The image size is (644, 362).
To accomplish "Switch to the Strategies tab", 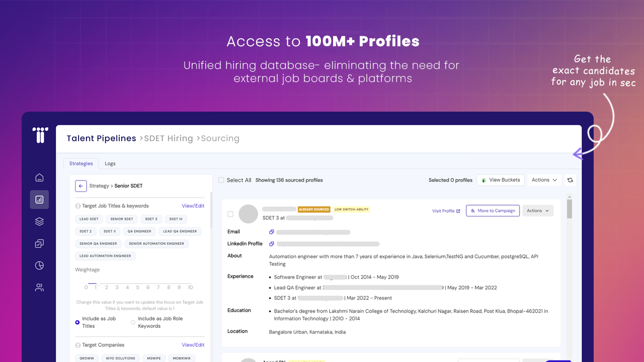I will (x=81, y=163).
